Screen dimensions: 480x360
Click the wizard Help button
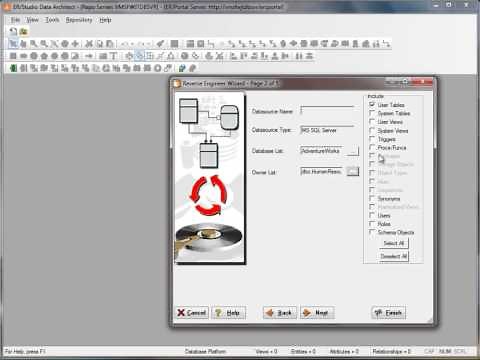click(229, 313)
